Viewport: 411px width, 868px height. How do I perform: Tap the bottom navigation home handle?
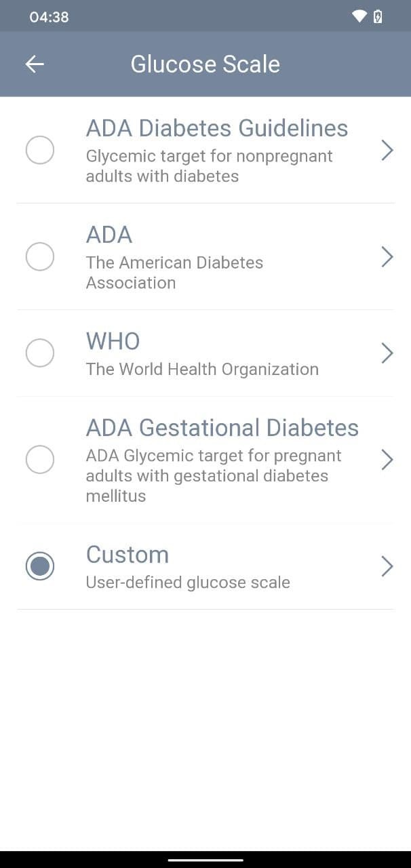click(x=206, y=860)
